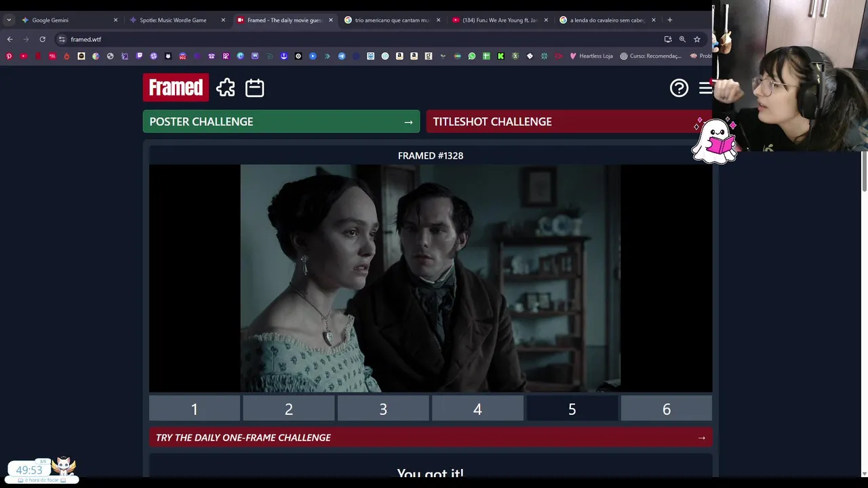Viewport: 868px width, 488px height.
Task: Open the globe bookmark icon
Action: [x=110, y=56]
